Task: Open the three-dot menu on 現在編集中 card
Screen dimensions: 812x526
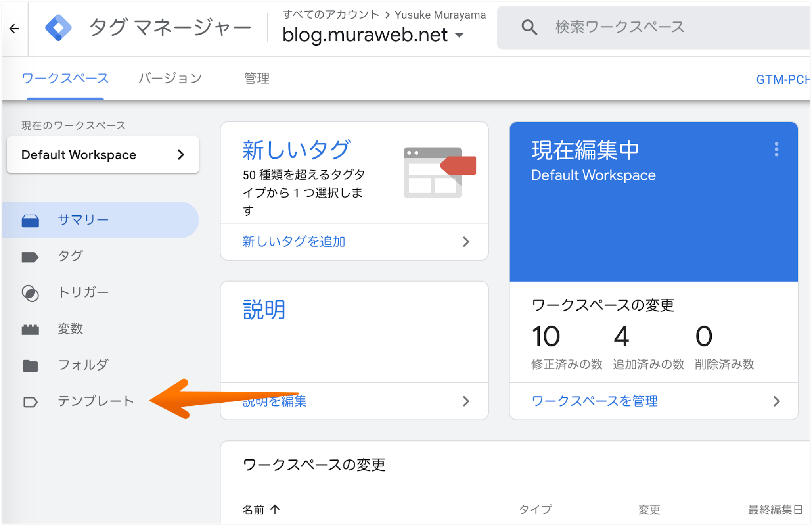Action: (x=776, y=149)
